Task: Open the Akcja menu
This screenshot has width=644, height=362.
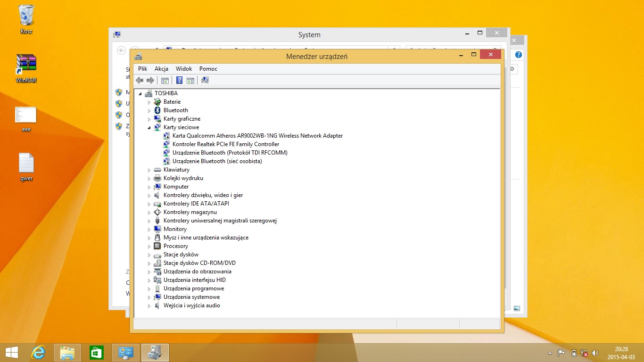Action: click(161, 69)
